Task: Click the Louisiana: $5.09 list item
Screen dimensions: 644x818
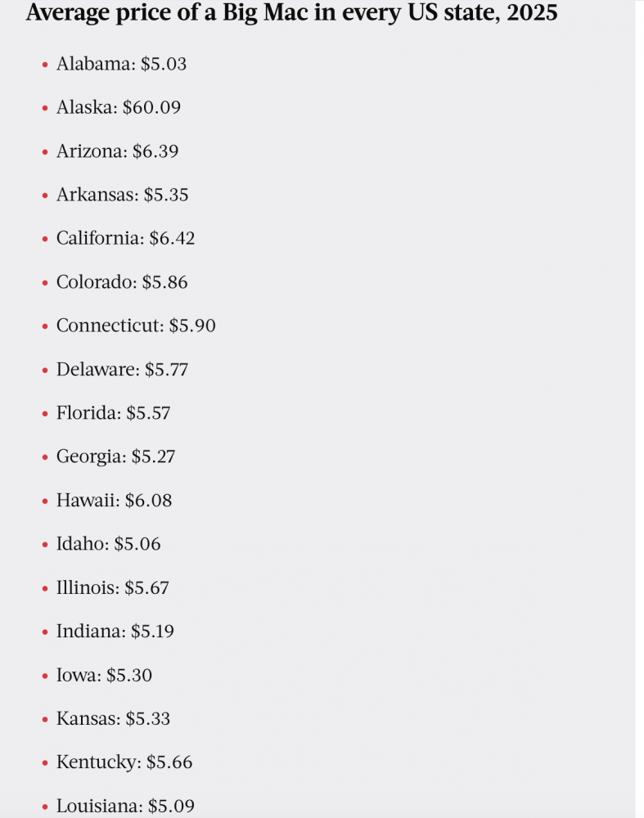Action: point(125,807)
